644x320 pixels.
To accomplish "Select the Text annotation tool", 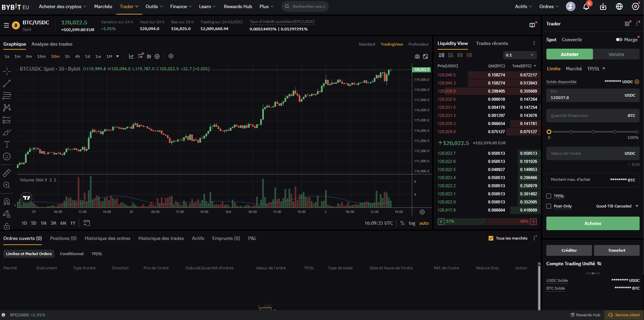I will (x=7, y=144).
